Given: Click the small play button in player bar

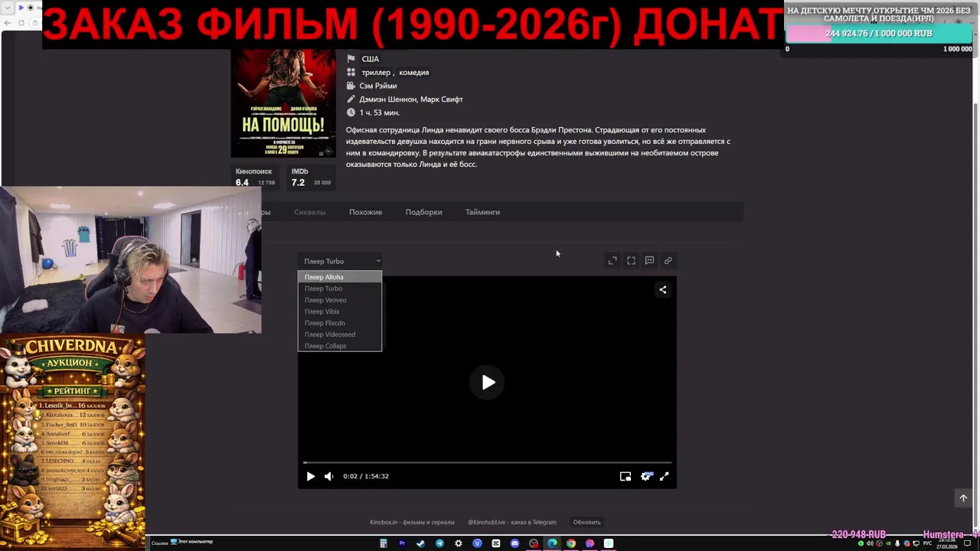Looking at the screenshot, I should pos(310,476).
